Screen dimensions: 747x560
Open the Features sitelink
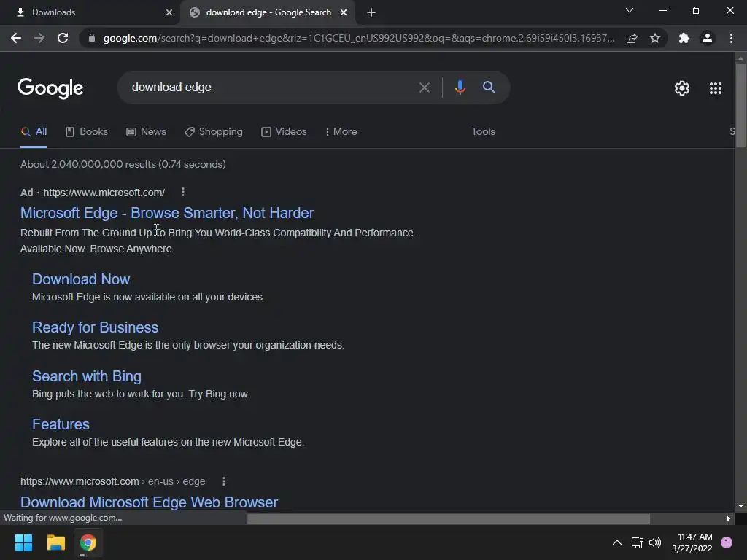(61, 424)
